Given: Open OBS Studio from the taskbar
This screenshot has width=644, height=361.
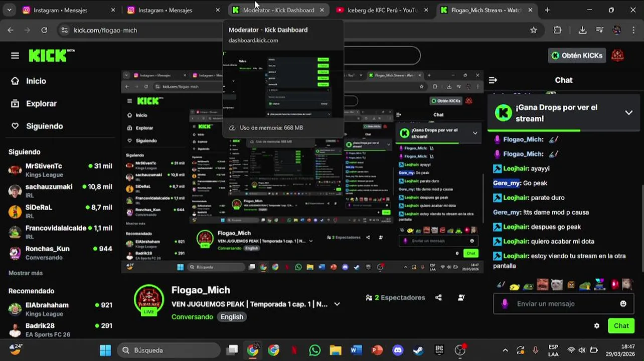Looking at the screenshot, I should (460, 350).
